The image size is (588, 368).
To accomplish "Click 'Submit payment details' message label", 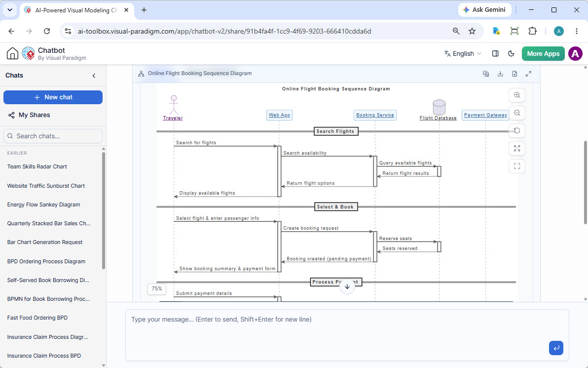I will (204, 293).
